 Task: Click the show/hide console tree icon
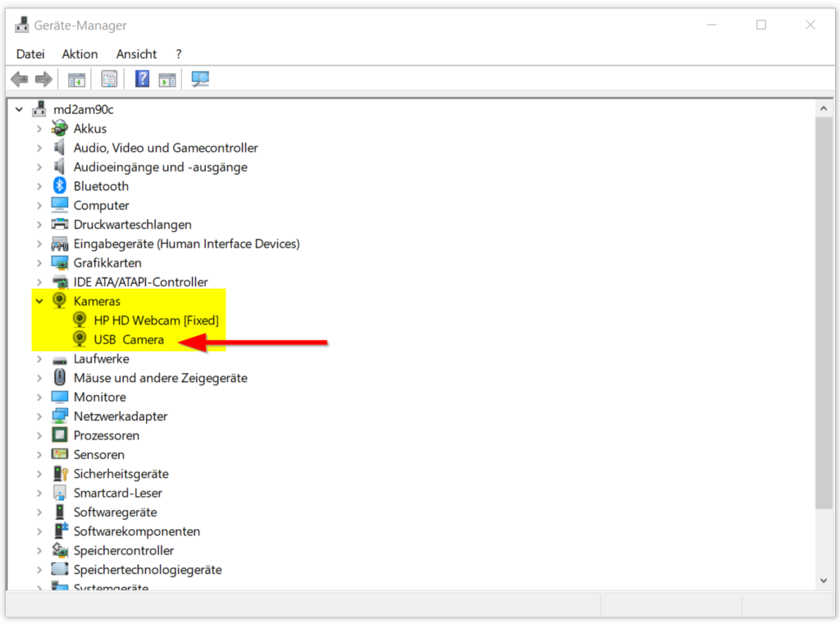(x=76, y=80)
